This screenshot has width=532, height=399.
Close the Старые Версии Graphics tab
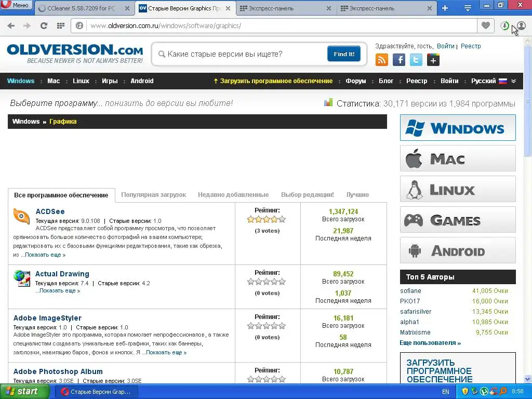(x=229, y=8)
